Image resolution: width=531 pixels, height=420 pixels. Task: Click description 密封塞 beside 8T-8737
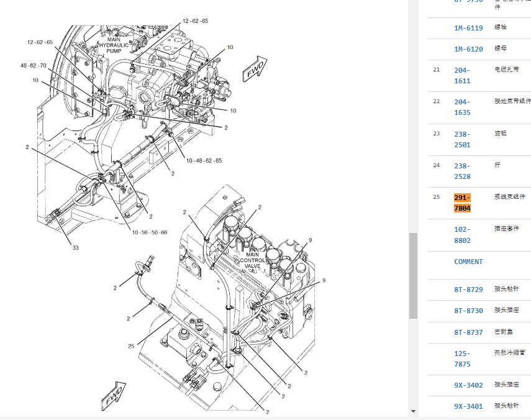click(503, 332)
